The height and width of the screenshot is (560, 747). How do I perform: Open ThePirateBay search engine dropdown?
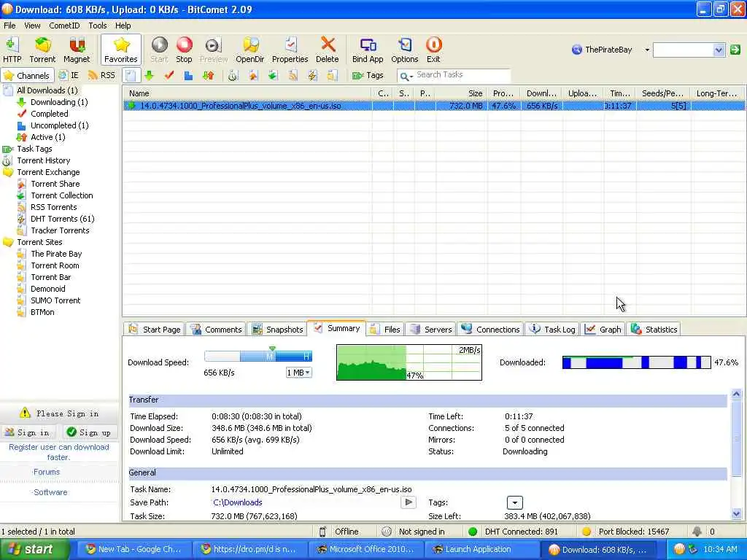point(647,50)
